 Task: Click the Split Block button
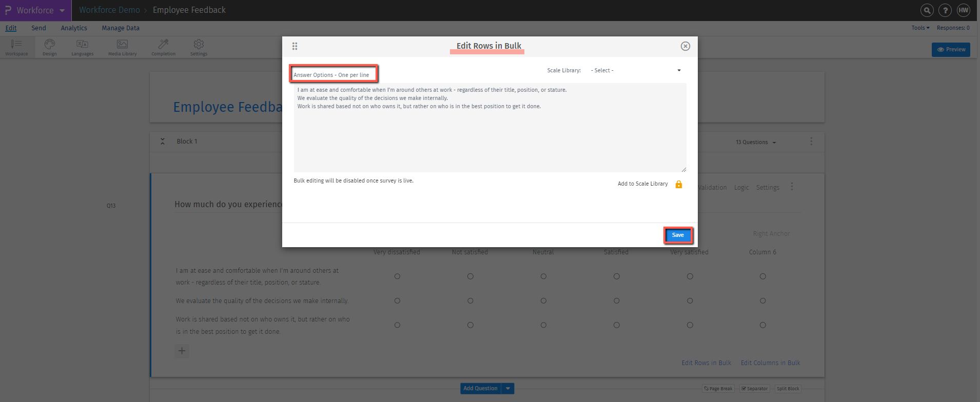[788, 389]
